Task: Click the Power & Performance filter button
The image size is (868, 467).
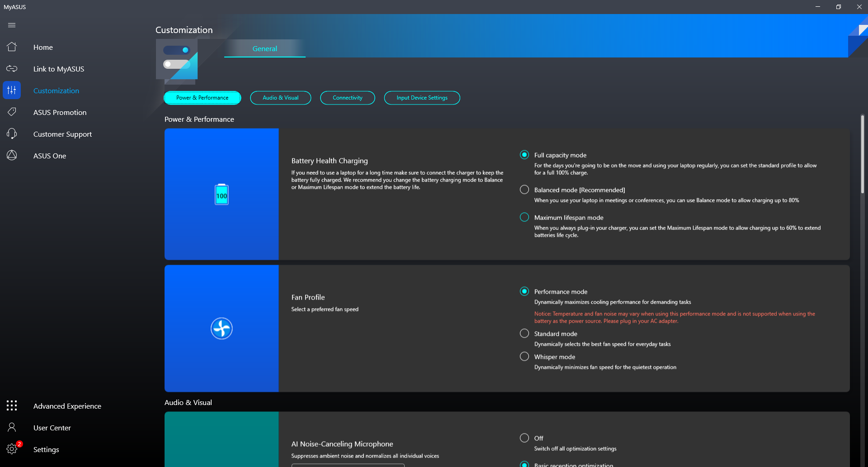Action: [x=202, y=98]
